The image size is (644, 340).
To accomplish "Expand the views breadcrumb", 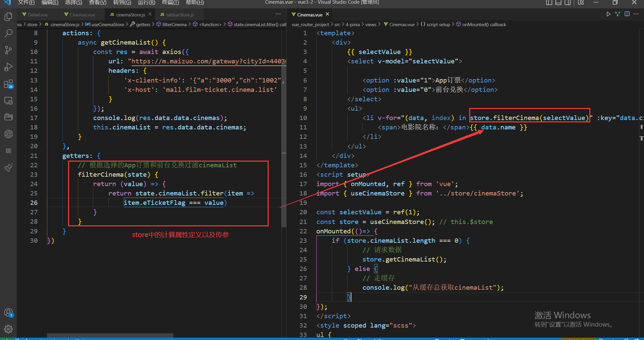I will point(371,24).
